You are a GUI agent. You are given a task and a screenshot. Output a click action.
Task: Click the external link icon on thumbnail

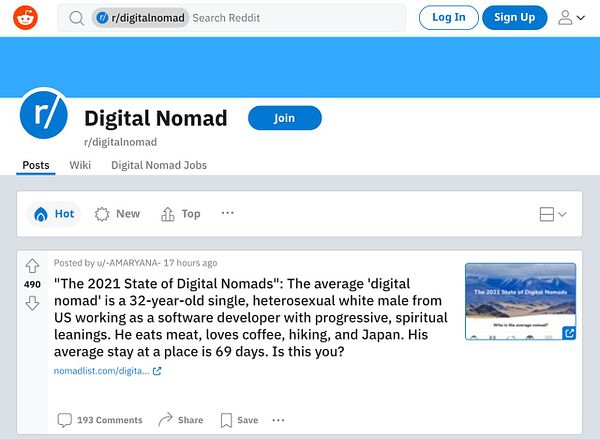pyautogui.click(x=569, y=333)
